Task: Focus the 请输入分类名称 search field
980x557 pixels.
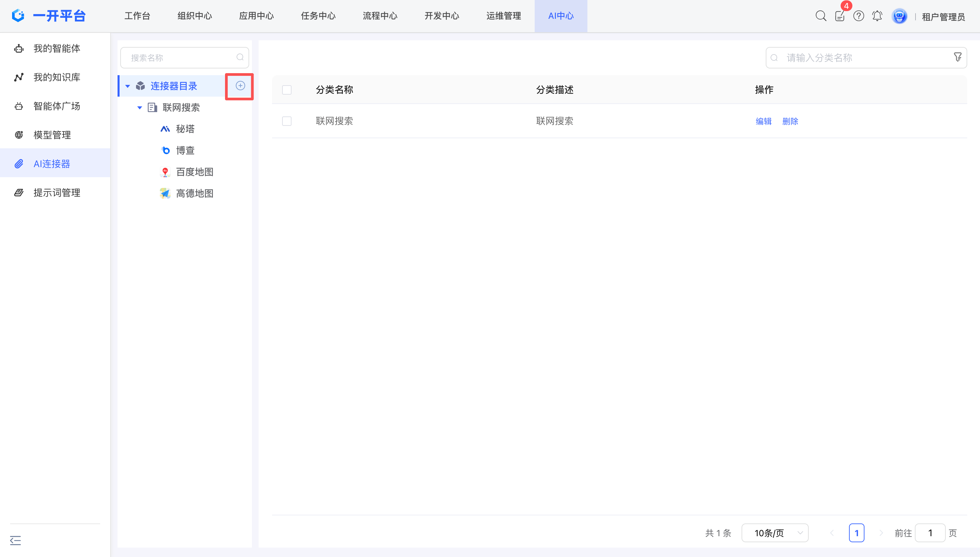Action: (861, 58)
